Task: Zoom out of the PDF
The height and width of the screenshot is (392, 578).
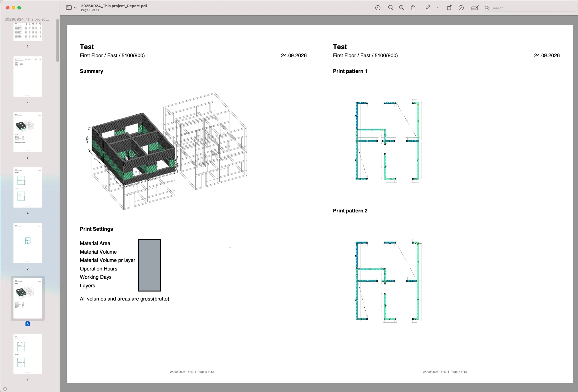Action: [390, 8]
